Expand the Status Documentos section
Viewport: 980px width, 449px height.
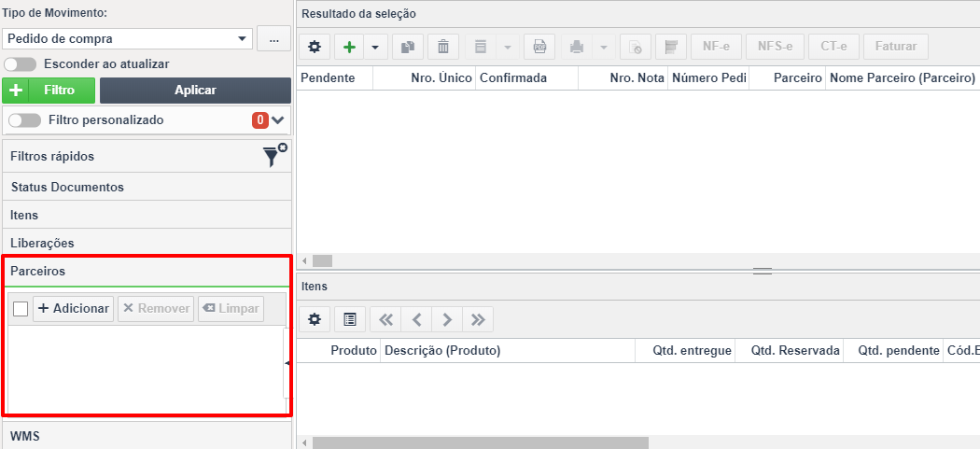(x=147, y=187)
